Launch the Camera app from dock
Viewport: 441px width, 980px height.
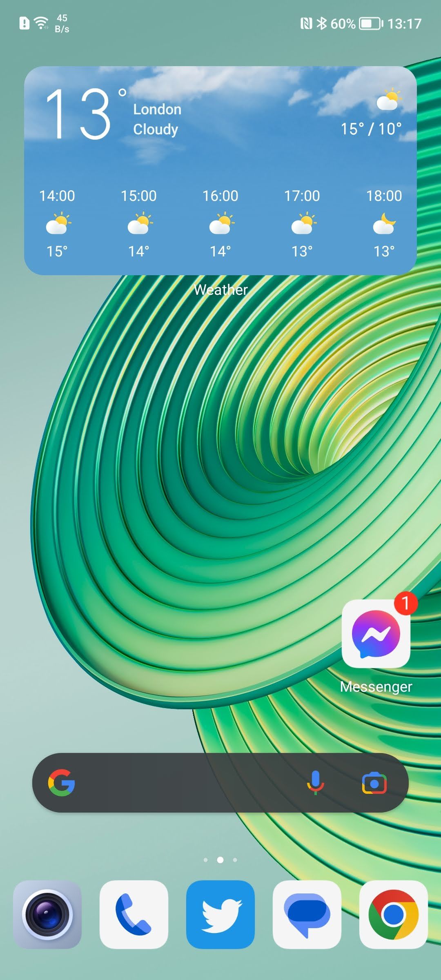point(47,915)
